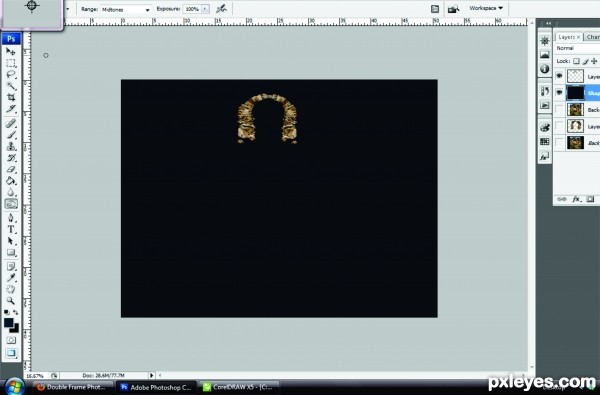Select the Zoom tool in toolbox
Image resolution: width=600 pixels, height=395 pixels.
(x=11, y=301)
